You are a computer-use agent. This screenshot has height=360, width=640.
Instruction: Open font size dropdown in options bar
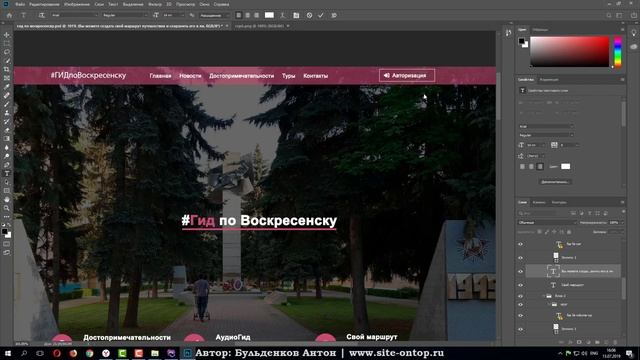click(173, 15)
